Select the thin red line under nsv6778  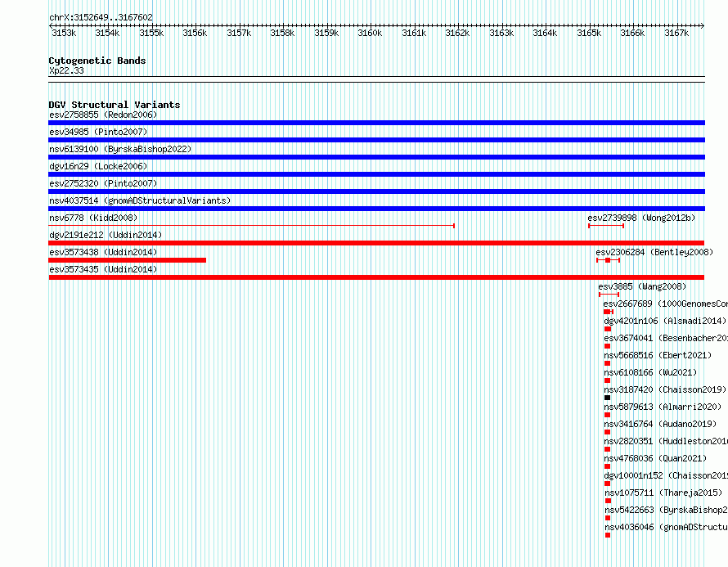click(252, 226)
